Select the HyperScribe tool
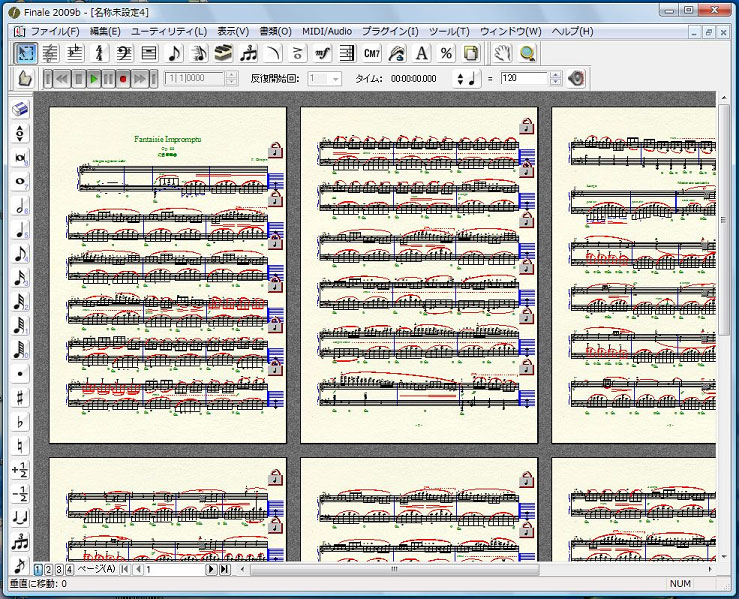This screenshot has width=739, height=599. point(223,53)
